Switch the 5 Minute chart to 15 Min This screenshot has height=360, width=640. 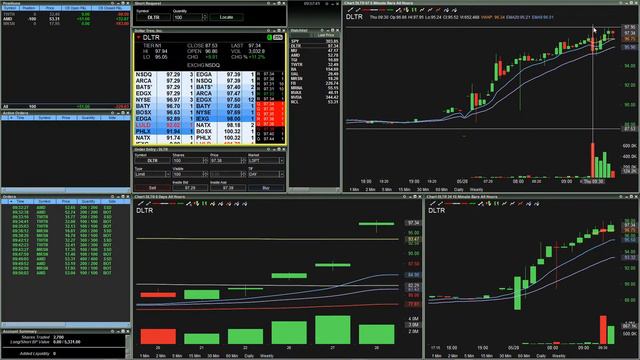[404, 190]
